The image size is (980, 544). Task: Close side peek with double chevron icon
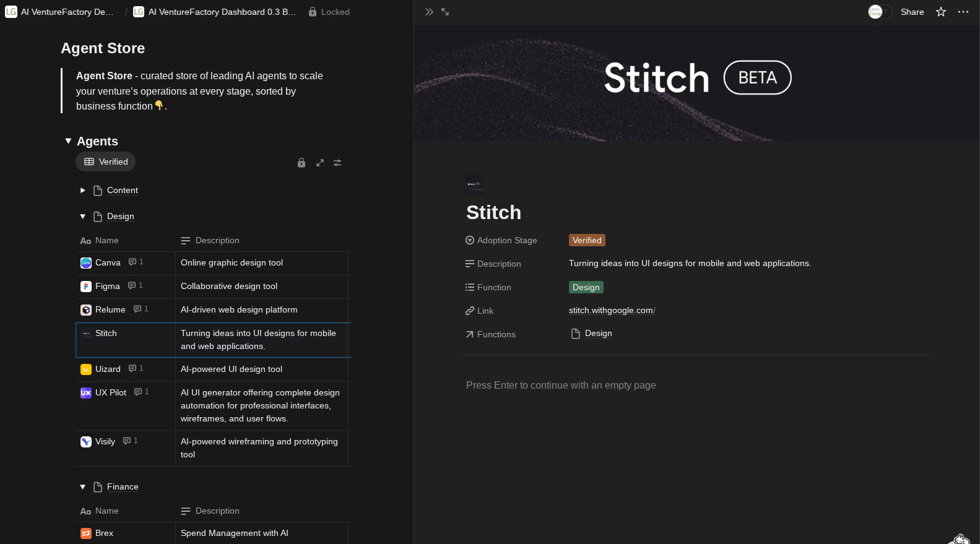429,12
